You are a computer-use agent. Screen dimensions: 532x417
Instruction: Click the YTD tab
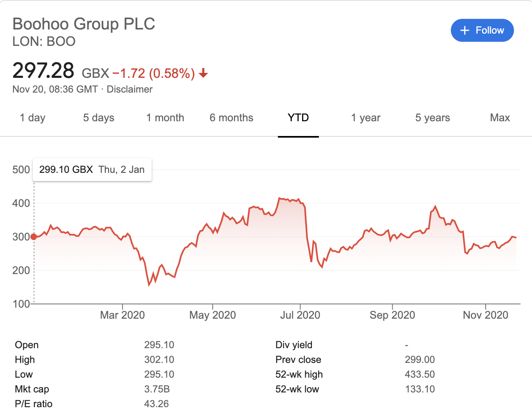[x=298, y=118]
